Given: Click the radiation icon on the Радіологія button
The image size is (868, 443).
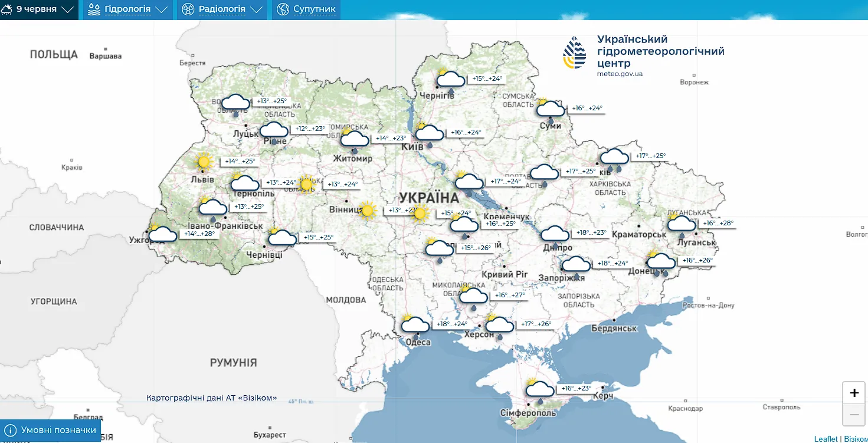Looking at the screenshot, I should point(188,9).
